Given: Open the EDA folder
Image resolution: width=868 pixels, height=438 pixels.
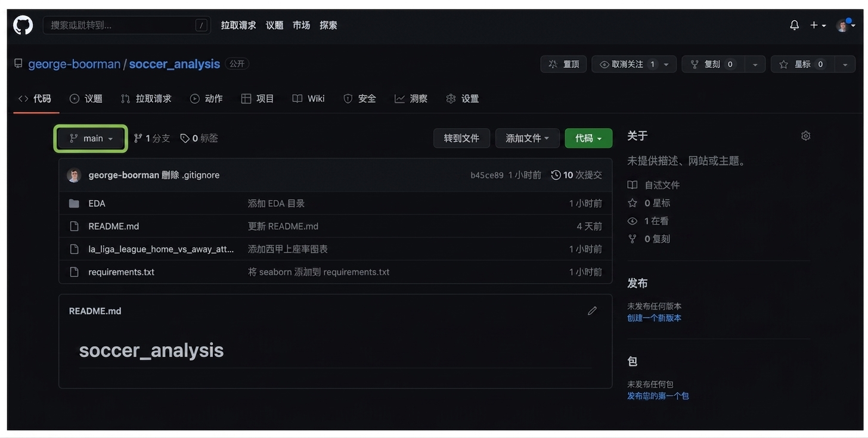Looking at the screenshot, I should (97, 204).
